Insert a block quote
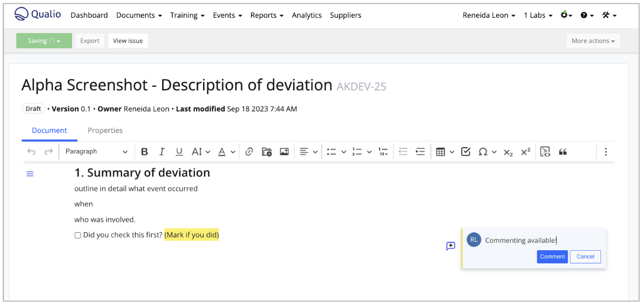 click(x=563, y=152)
